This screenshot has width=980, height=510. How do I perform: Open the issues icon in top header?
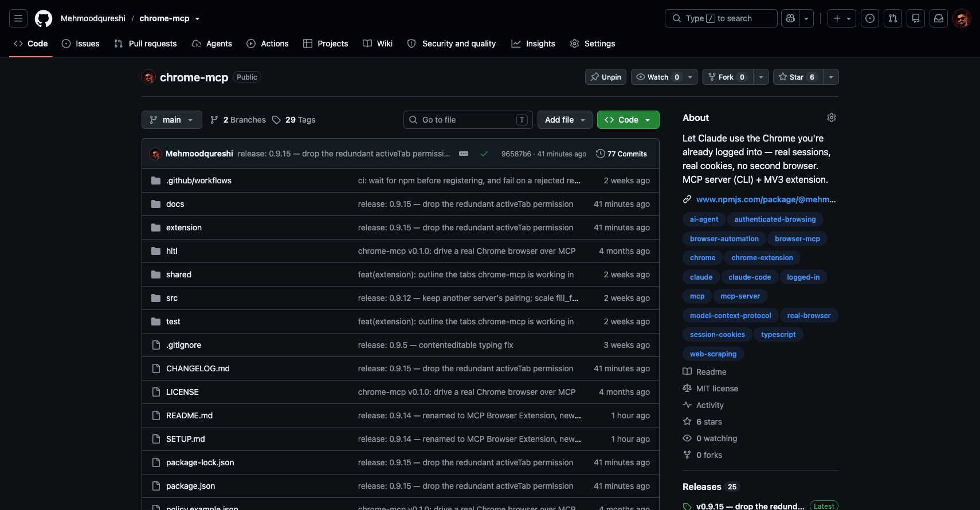click(x=870, y=18)
